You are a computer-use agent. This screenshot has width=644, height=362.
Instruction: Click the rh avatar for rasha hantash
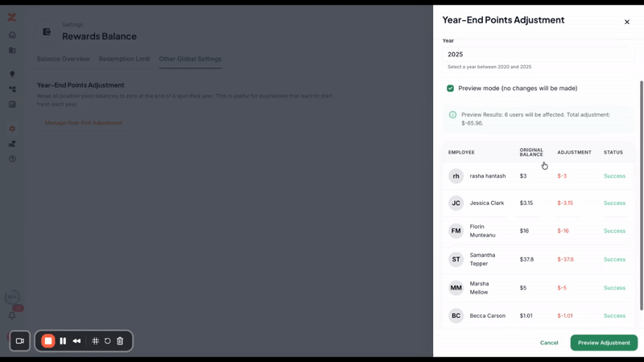point(456,175)
